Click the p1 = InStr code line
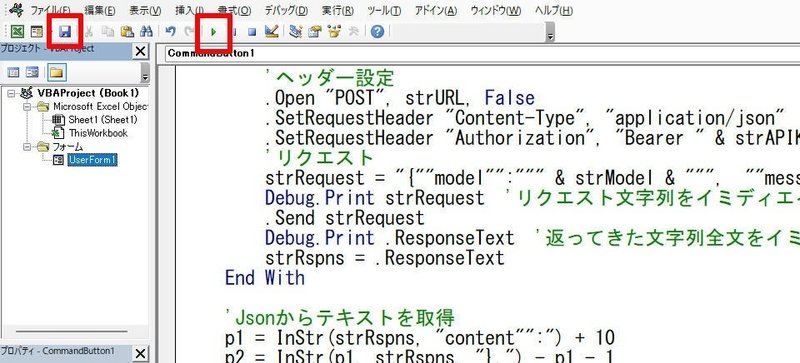This screenshot has width=800, height=363. 420,338
